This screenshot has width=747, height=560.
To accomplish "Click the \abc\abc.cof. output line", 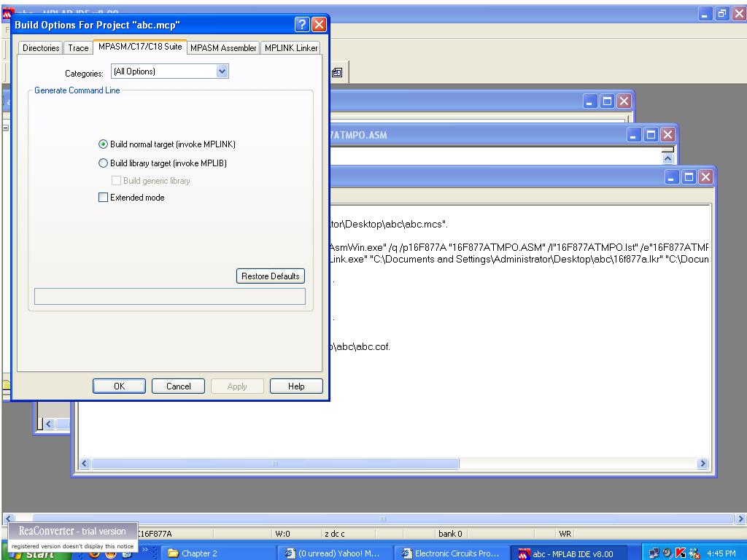I will point(360,346).
